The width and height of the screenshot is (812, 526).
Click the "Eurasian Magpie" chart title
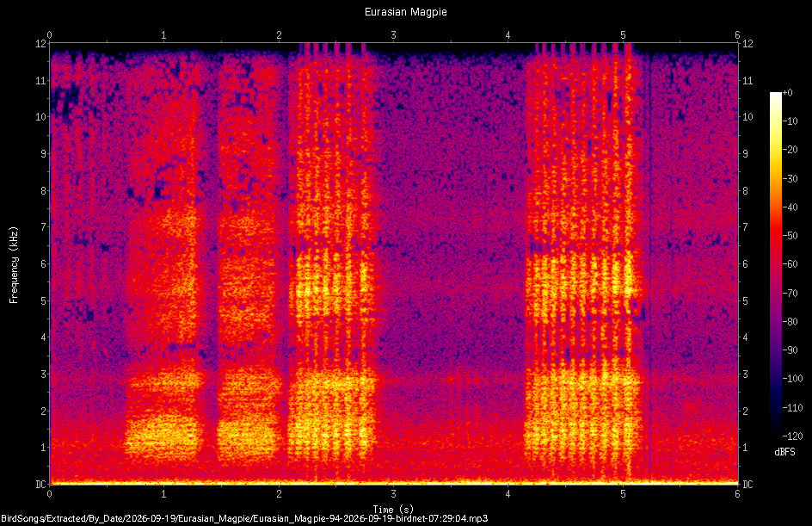click(x=405, y=12)
